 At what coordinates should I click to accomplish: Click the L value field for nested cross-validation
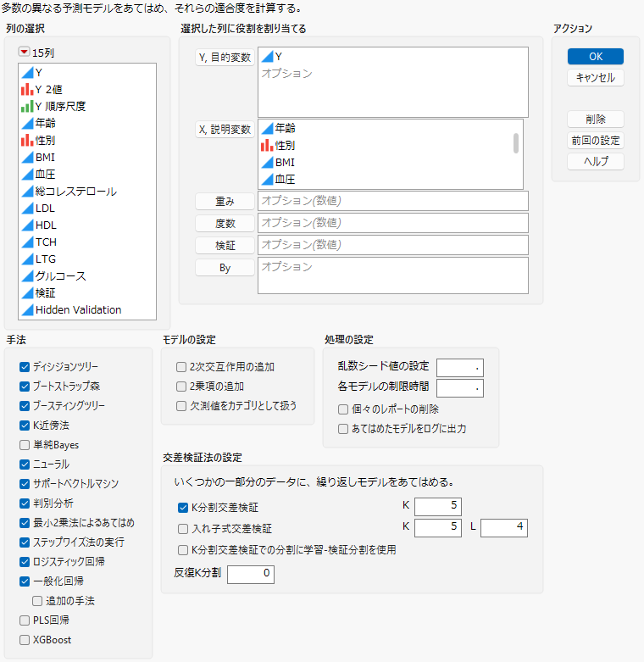(504, 528)
